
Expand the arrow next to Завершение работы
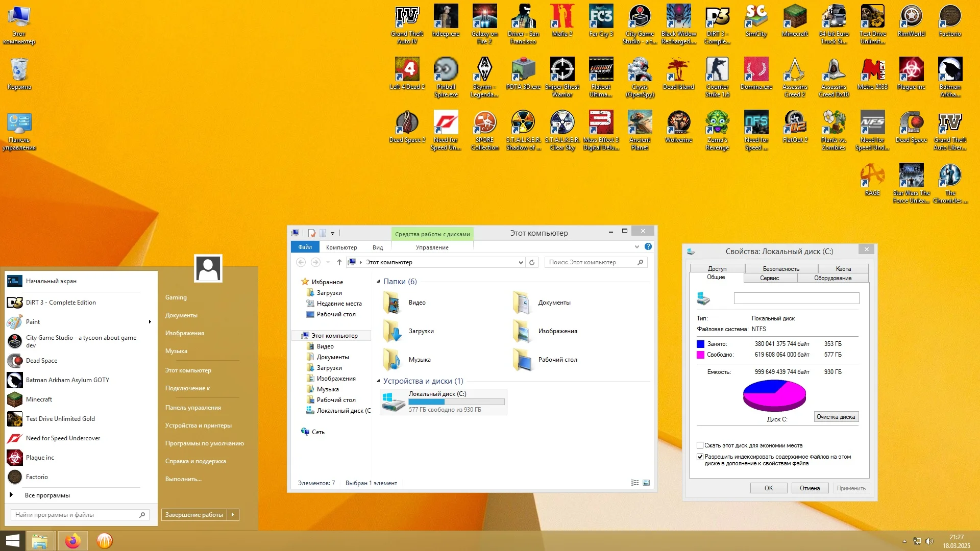tap(233, 515)
